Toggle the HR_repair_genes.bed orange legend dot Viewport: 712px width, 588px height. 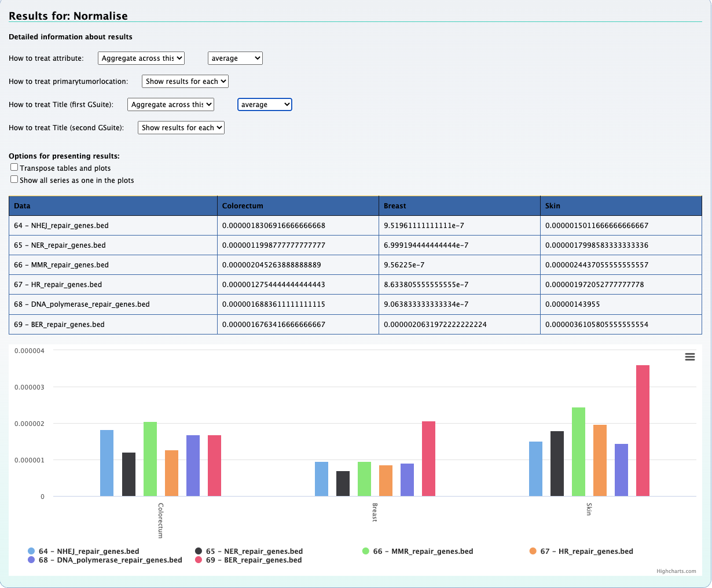coord(533,552)
